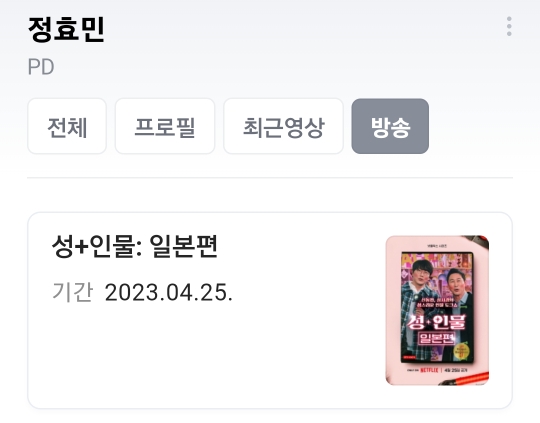Viewport: 540px width, 423px height.
Task: Select the 최근영상 tab
Action: pos(283,126)
